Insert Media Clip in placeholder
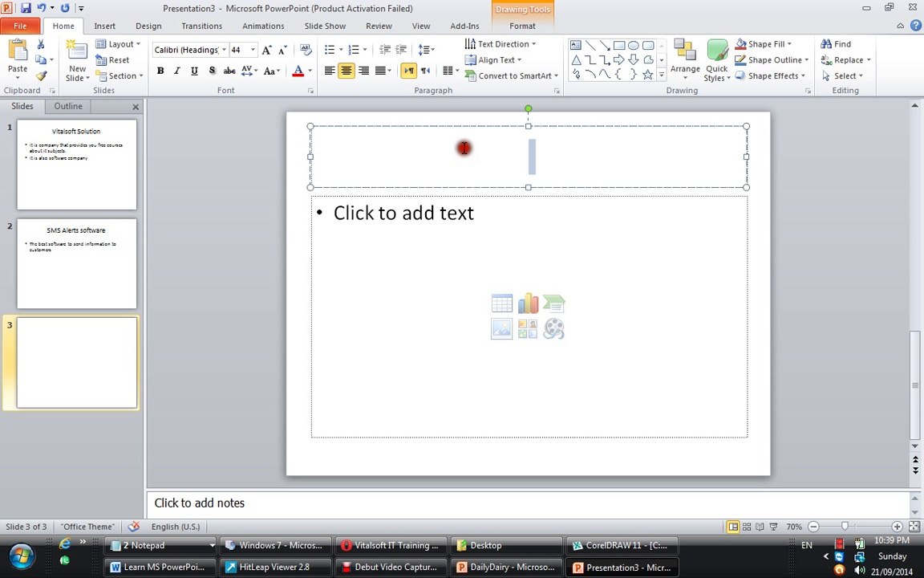 click(554, 328)
